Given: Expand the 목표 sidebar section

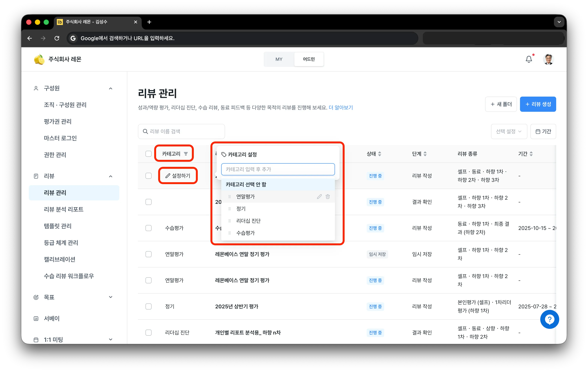Looking at the screenshot, I should tap(111, 297).
